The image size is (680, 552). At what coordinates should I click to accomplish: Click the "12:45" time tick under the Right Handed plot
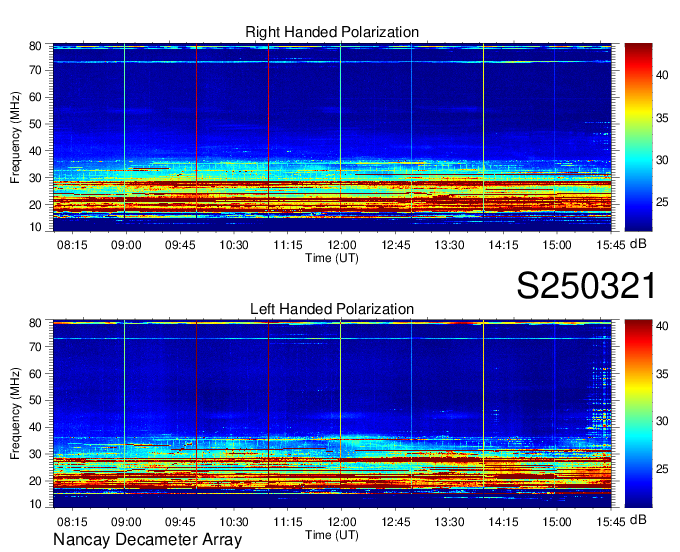pos(396,245)
